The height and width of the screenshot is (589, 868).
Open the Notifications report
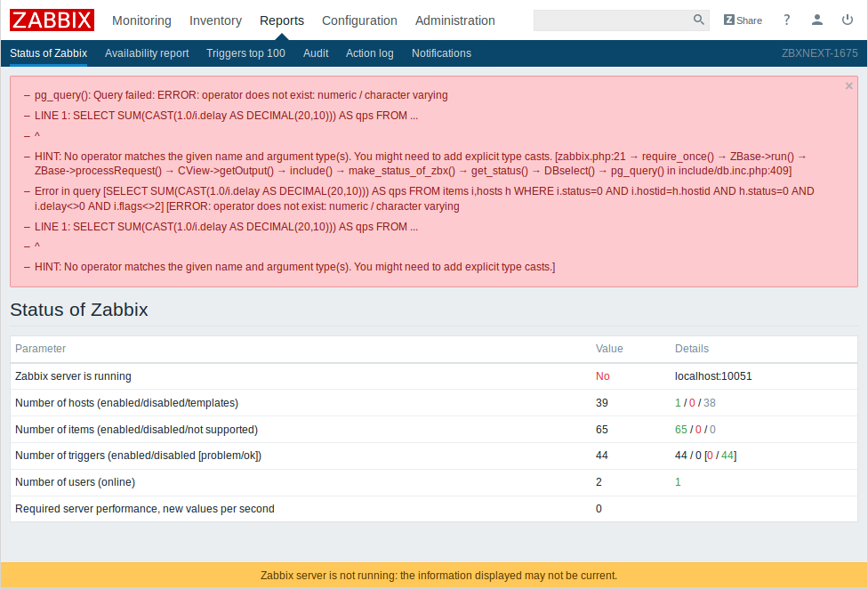click(441, 53)
